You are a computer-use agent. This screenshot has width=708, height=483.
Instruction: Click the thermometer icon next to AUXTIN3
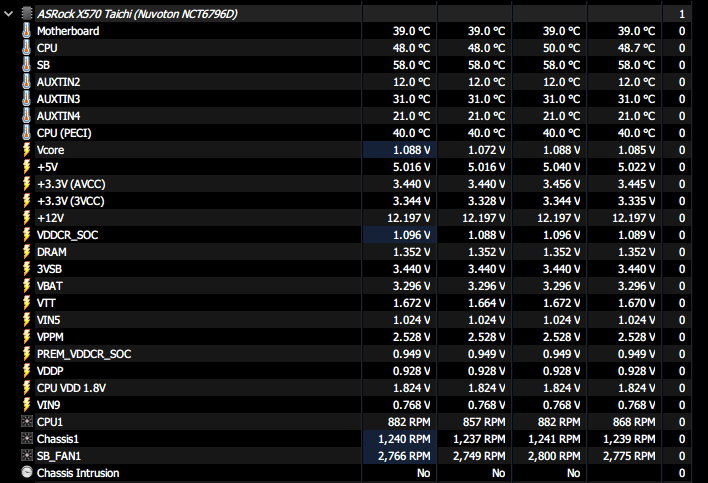pos(27,99)
